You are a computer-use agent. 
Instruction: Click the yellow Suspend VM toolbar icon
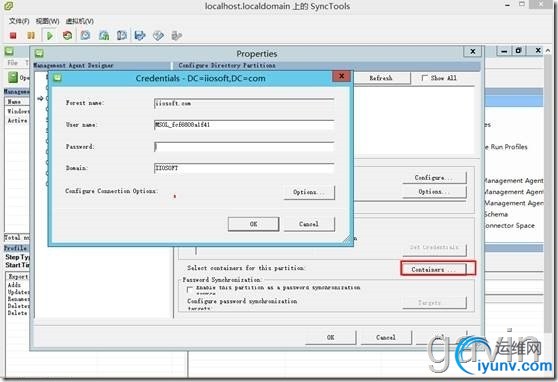[x=31, y=35]
